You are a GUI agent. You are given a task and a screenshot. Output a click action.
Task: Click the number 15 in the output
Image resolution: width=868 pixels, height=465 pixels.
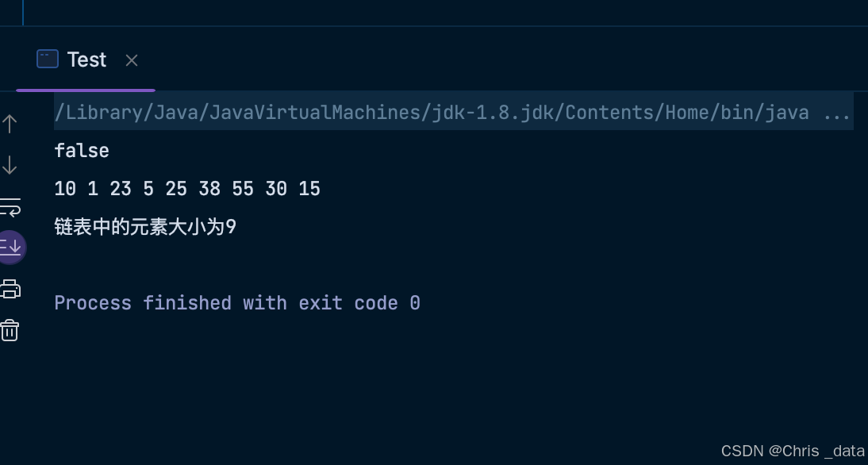tap(309, 189)
